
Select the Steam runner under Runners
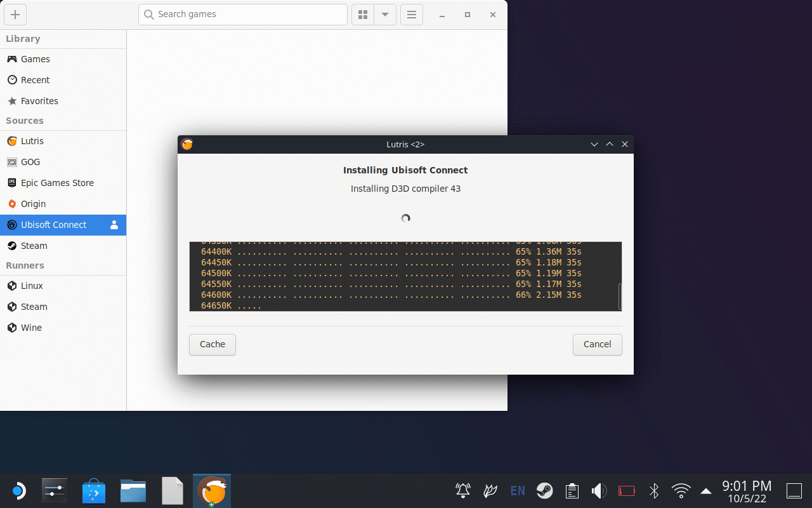click(63, 307)
